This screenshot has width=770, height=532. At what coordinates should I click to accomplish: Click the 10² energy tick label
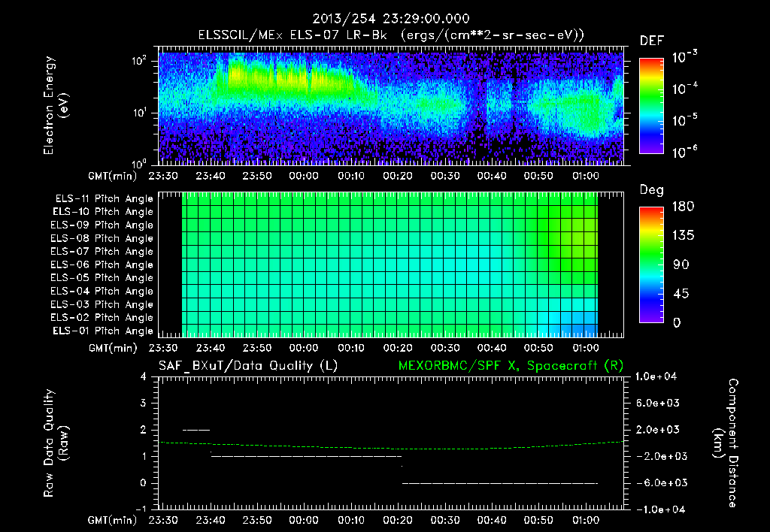point(139,61)
